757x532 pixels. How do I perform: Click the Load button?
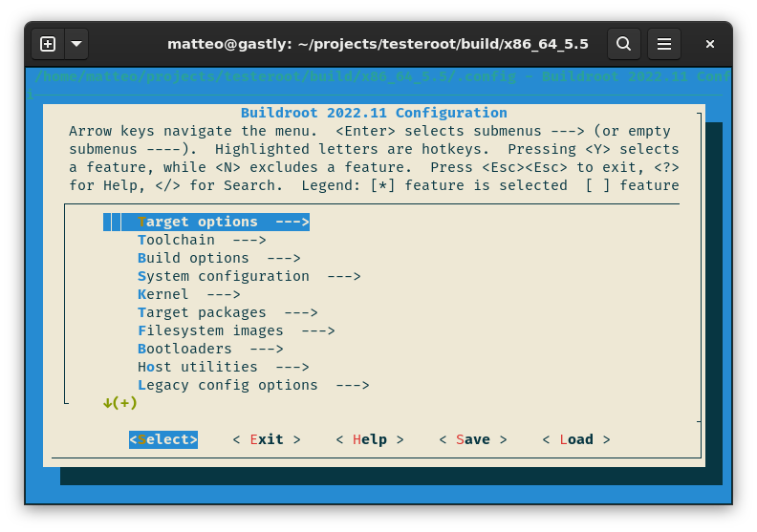(x=576, y=439)
